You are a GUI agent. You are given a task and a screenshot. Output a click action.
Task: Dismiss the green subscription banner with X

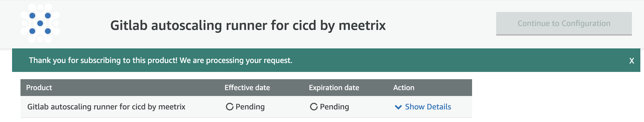[632, 61]
